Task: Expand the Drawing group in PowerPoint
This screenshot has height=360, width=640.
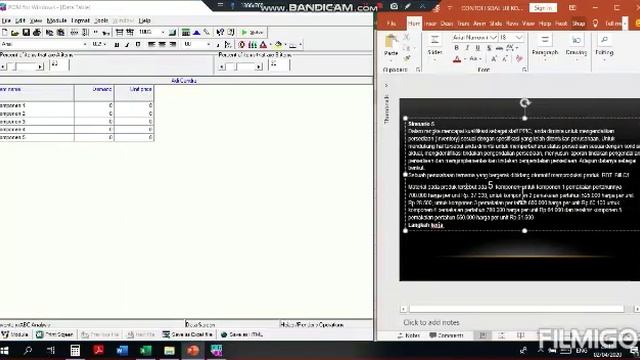Action: point(576,47)
